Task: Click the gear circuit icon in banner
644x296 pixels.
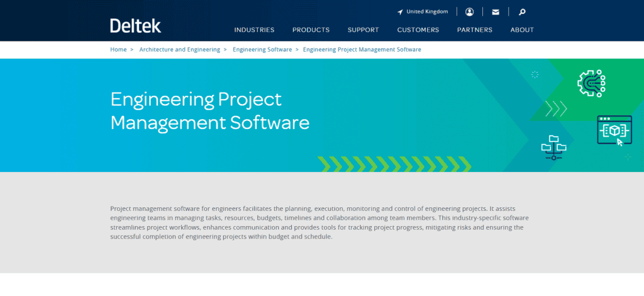Action: pyautogui.click(x=591, y=82)
